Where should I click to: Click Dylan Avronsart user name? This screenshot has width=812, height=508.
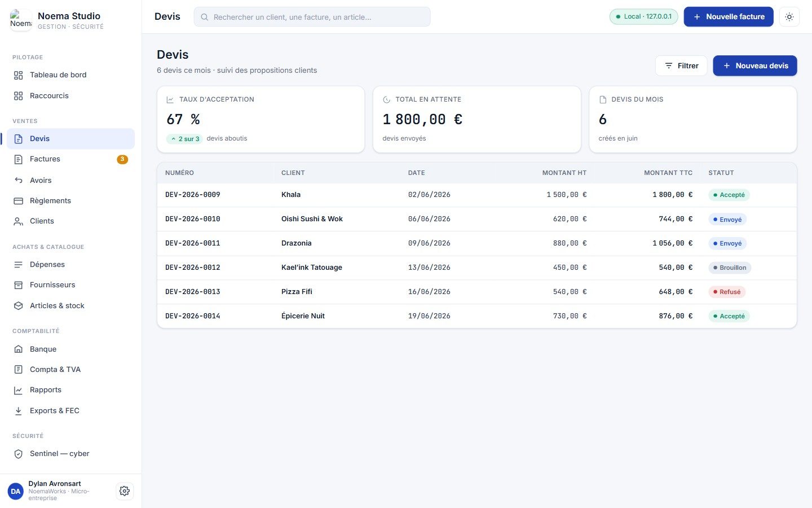(x=55, y=484)
